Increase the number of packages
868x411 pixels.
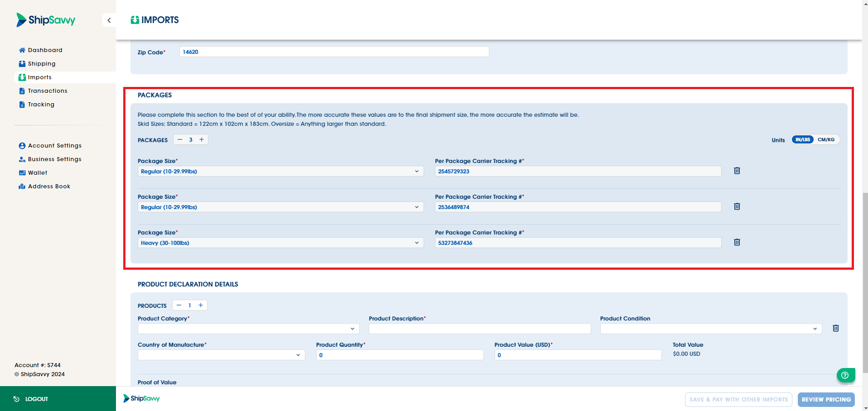point(202,139)
